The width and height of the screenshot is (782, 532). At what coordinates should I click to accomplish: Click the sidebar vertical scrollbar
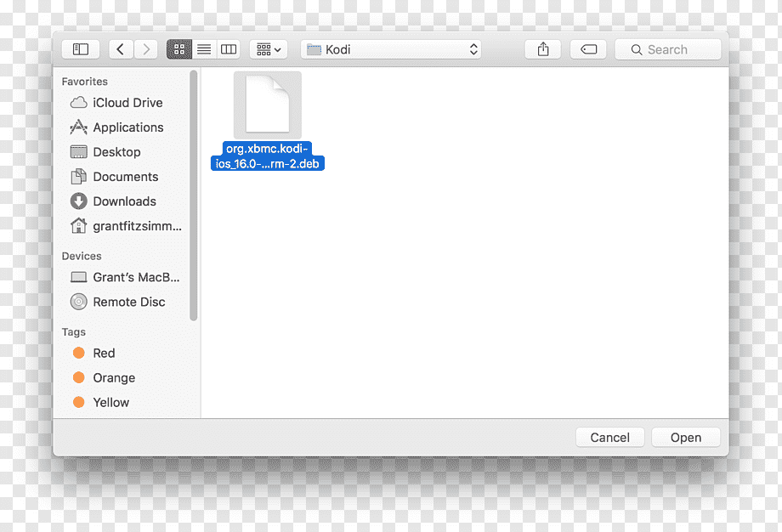point(194,195)
